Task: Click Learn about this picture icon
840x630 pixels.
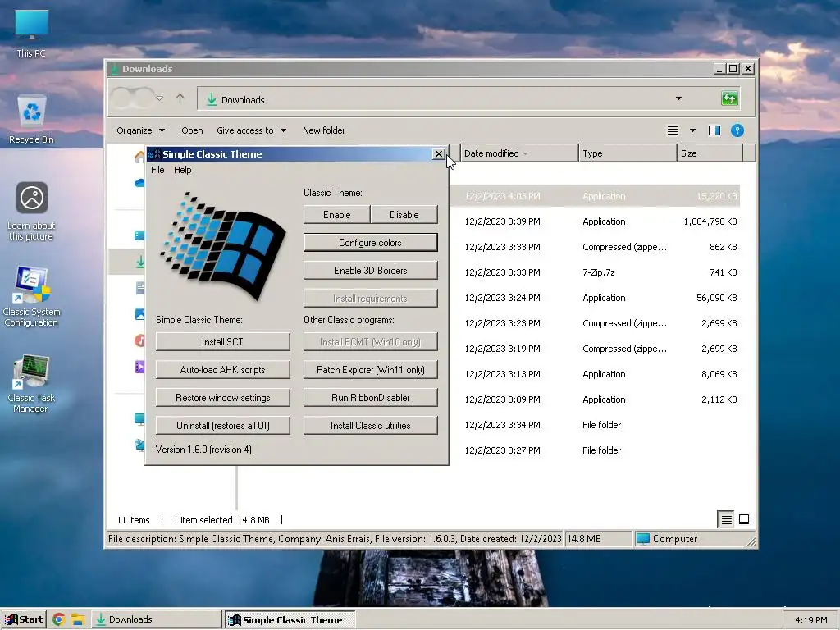Action: click(31, 211)
